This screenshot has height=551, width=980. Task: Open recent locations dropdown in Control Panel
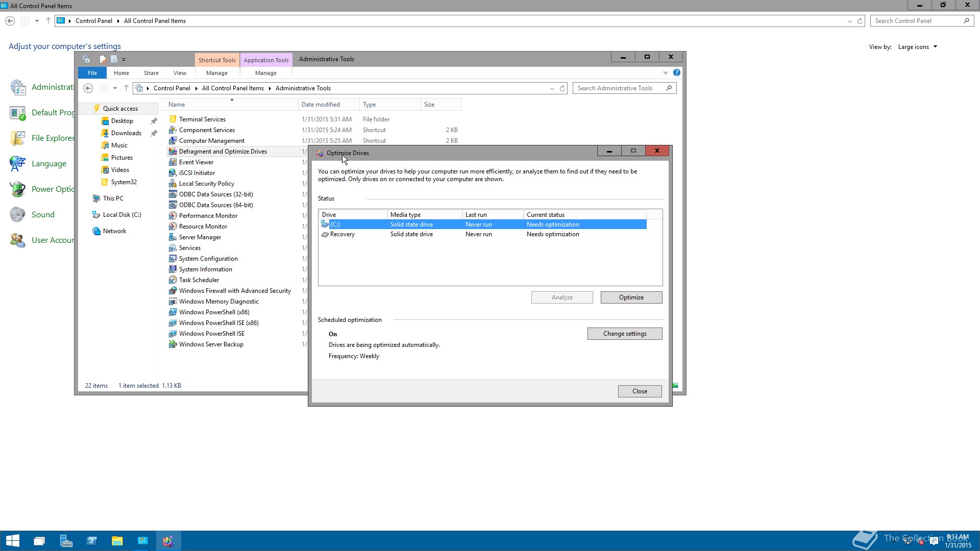pyautogui.click(x=37, y=21)
